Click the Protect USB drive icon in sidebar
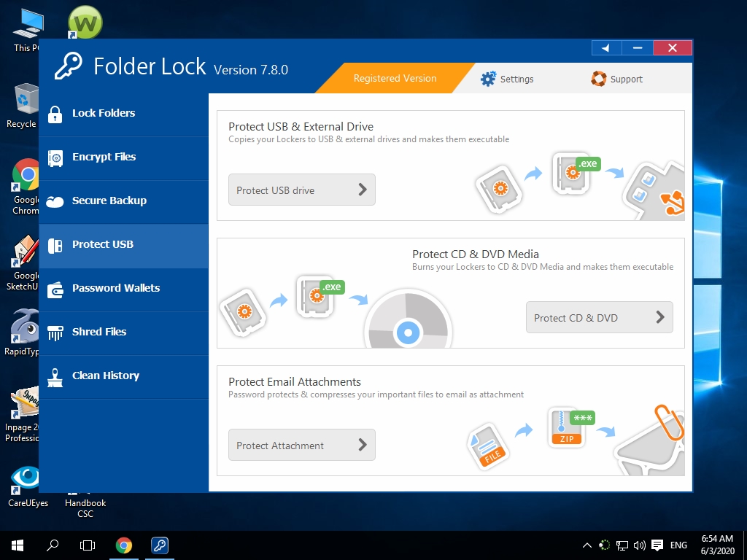747x560 pixels. (55, 245)
